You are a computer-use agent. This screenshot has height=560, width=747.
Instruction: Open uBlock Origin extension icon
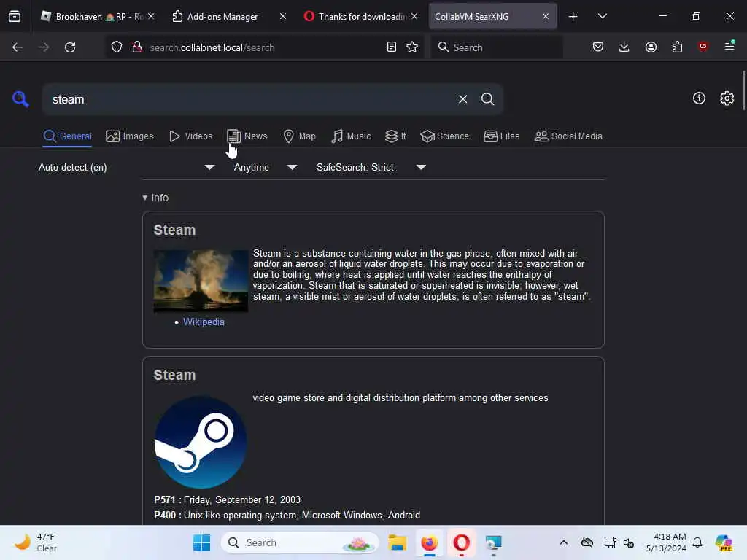click(703, 47)
